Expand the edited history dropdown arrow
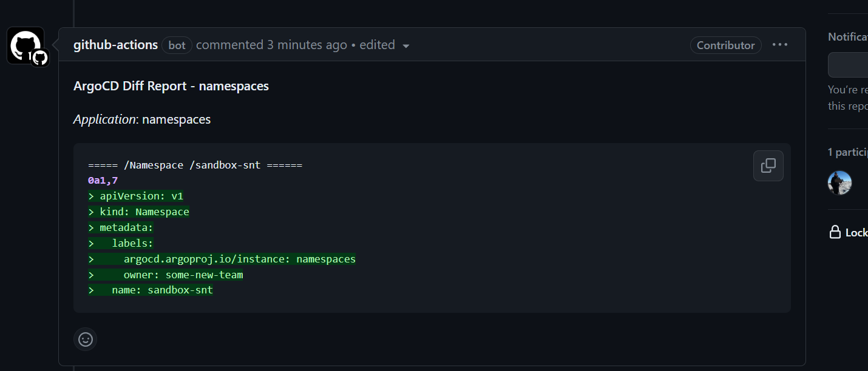 pos(406,46)
